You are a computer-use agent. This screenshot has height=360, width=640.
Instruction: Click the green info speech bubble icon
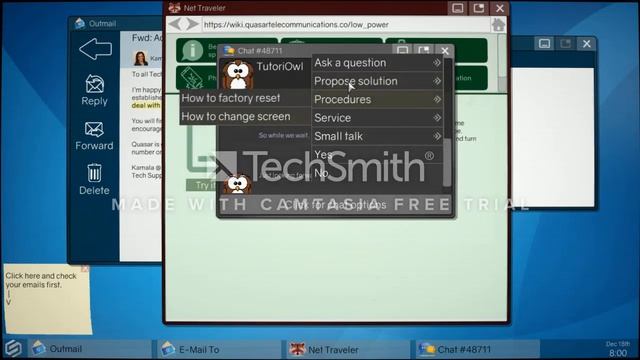(x=192, y=51)
